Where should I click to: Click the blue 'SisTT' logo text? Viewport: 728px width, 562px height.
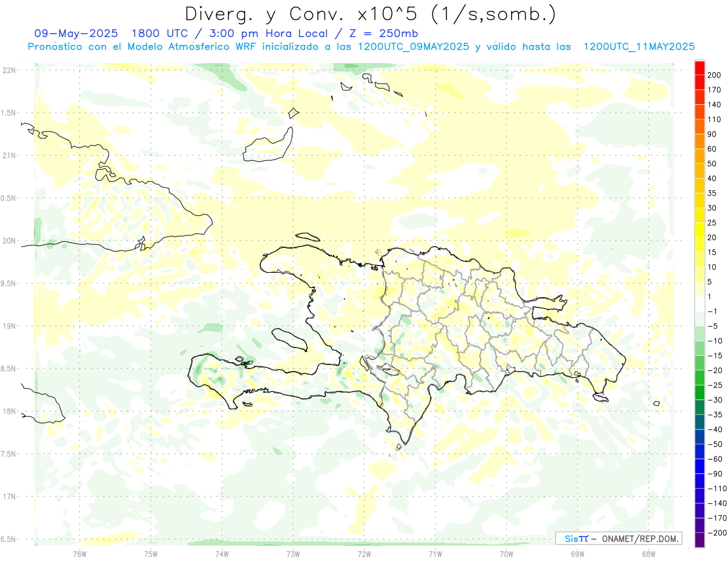tap(576, 538)
